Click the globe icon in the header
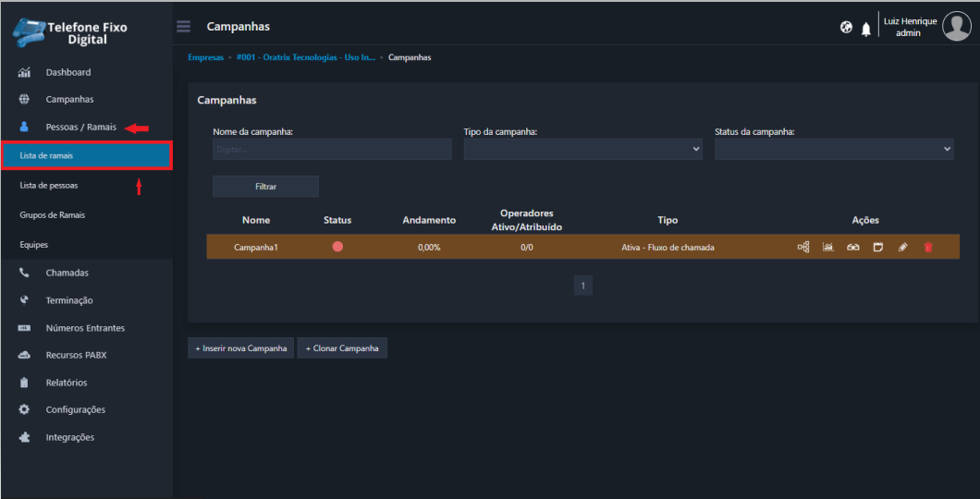Image resolution: width=980 pixels, height=499 pixels. tap(846, 28)
